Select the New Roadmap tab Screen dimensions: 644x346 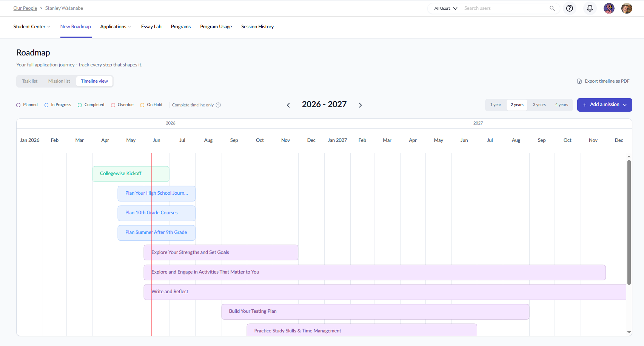coord(75,27)
